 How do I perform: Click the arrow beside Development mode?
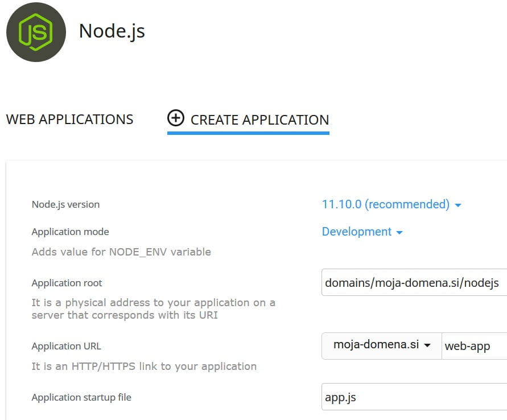click(x=399, y=232)
